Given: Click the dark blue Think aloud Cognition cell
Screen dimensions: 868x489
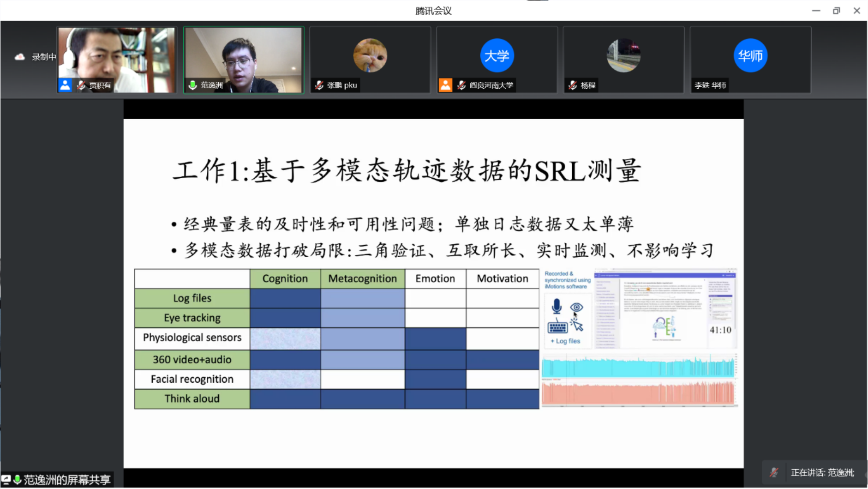Looking at the screenshot, I should 285,399.
